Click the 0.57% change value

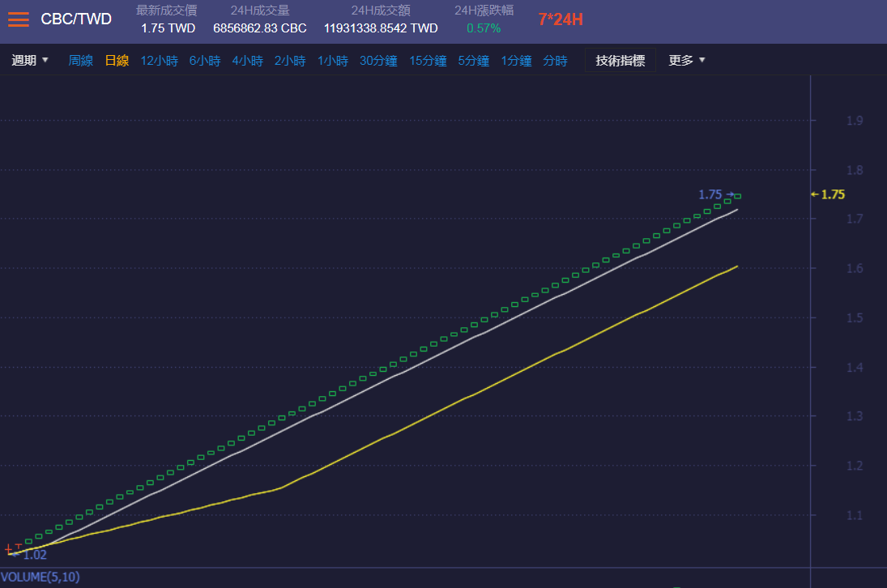coord(484,28)
